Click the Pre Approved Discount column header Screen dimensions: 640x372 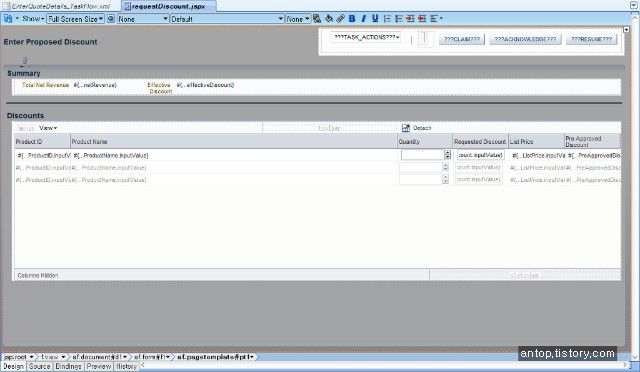coord(592,141)
